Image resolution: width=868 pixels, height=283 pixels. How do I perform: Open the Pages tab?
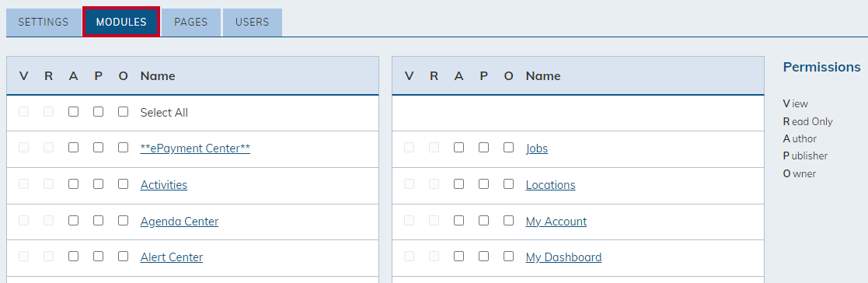tap(191, 22)
